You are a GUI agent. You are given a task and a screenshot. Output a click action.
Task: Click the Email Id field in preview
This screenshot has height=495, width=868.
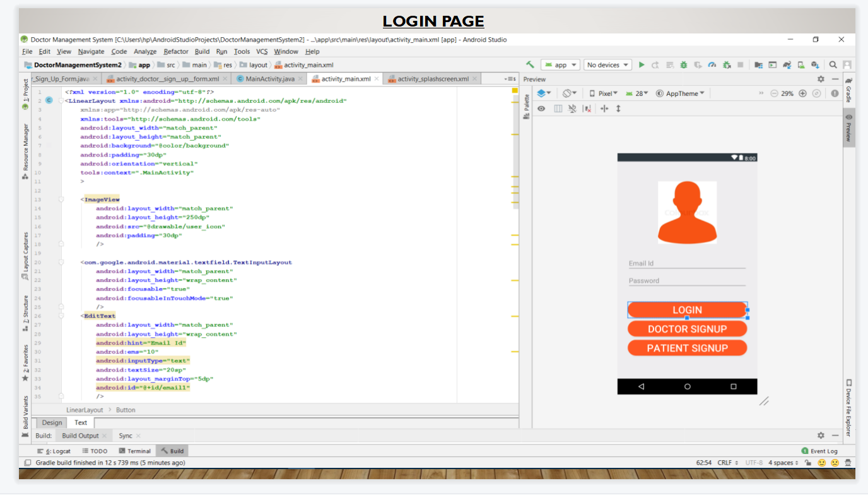[x=687, y=264]
